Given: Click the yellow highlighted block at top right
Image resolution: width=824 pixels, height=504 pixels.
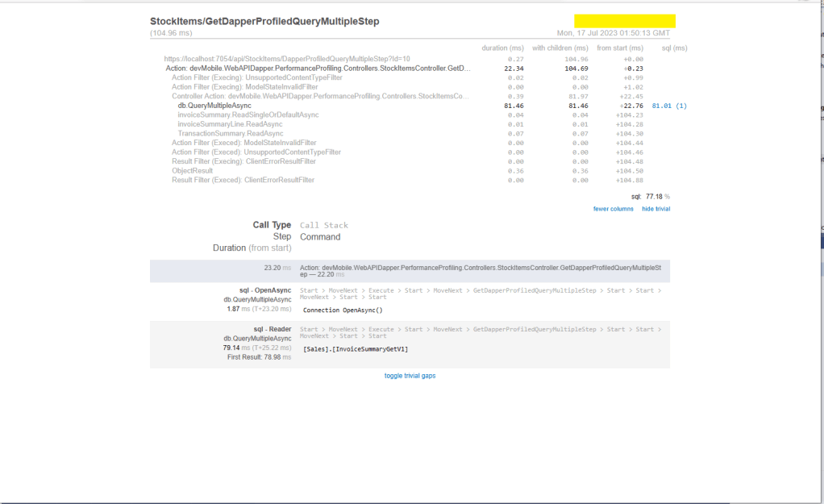Looking at the screenshot, I should coord(624,21).
